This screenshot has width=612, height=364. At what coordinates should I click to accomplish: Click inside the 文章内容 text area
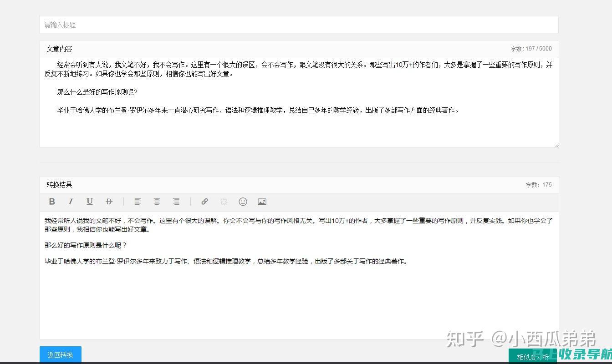click(299, 102)
